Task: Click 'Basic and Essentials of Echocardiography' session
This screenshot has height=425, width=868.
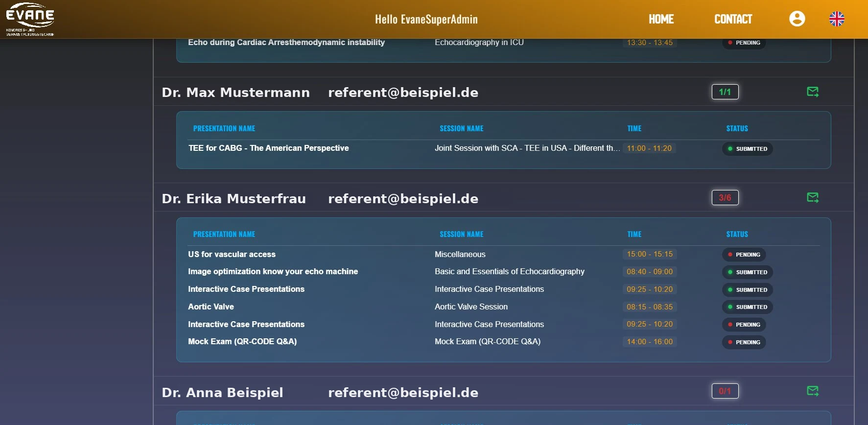Action: coord(510,271)
